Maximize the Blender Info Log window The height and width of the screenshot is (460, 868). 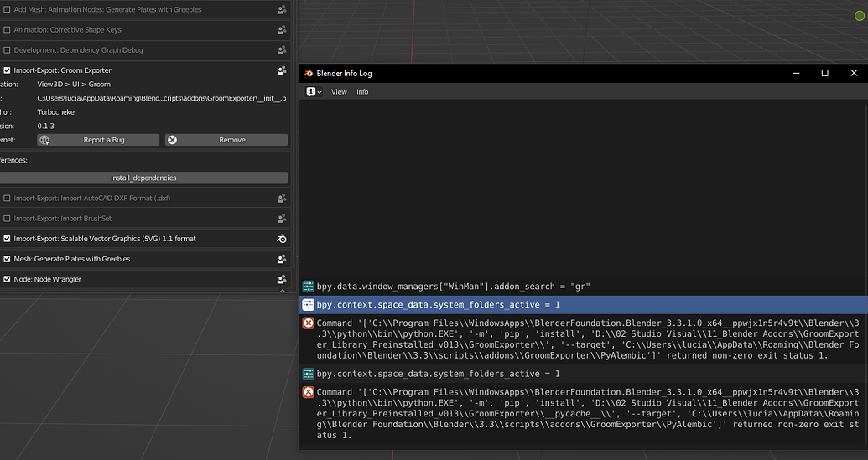coord(825,73)
